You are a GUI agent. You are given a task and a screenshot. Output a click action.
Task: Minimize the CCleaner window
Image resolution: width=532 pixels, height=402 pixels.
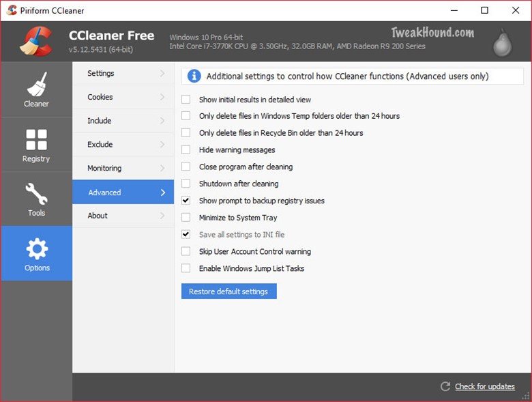coord(454,10)
